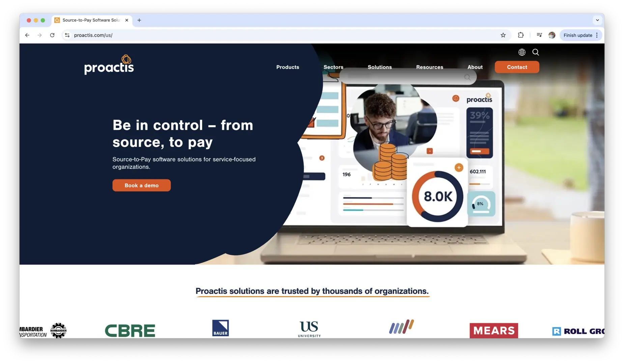Screen dimensions: 624x364
Task: Click the Mears client logo
Action: [494, 330]
